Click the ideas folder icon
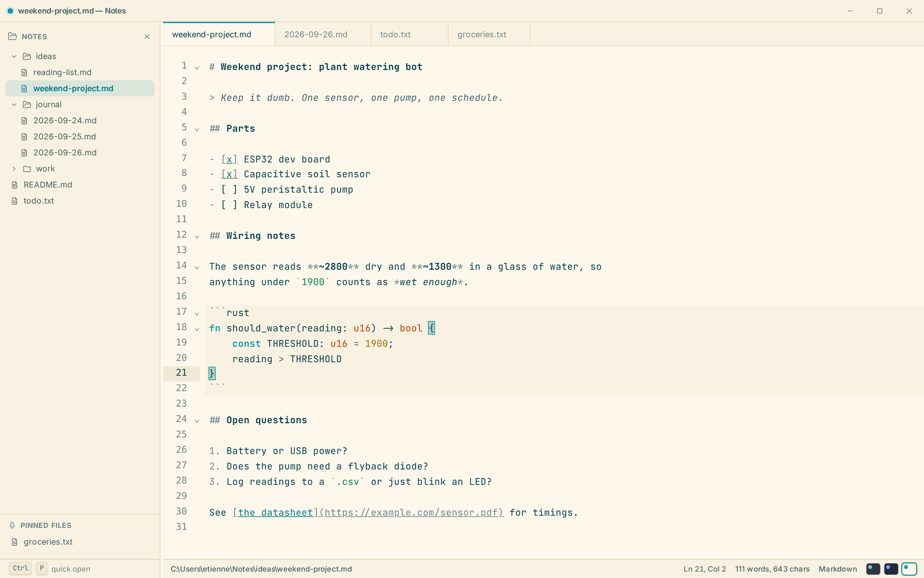Image resolution: width=924 pixels, height=578 pixels. coord(27,56)
